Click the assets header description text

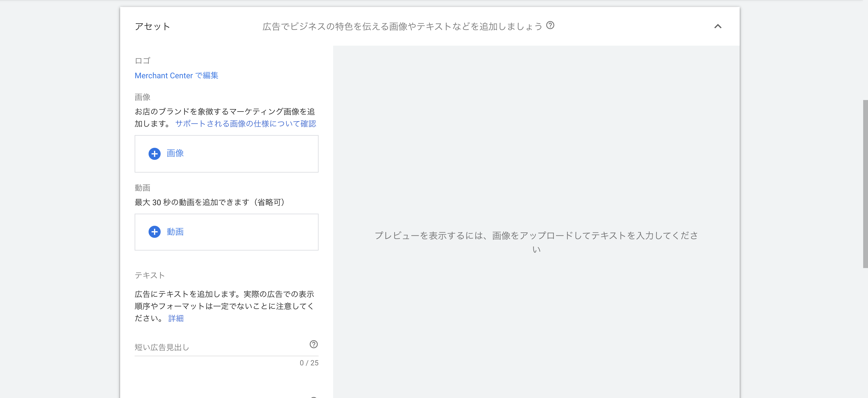click(402, 26)
